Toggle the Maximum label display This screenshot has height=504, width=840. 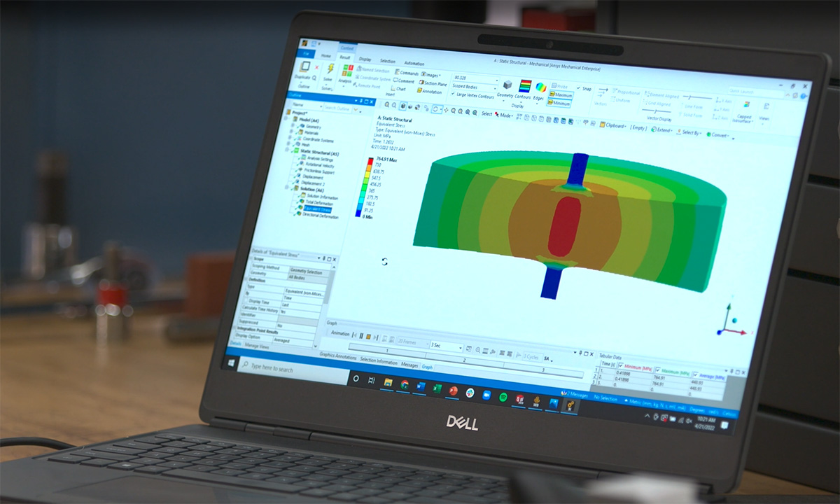[x=563, y=94]
